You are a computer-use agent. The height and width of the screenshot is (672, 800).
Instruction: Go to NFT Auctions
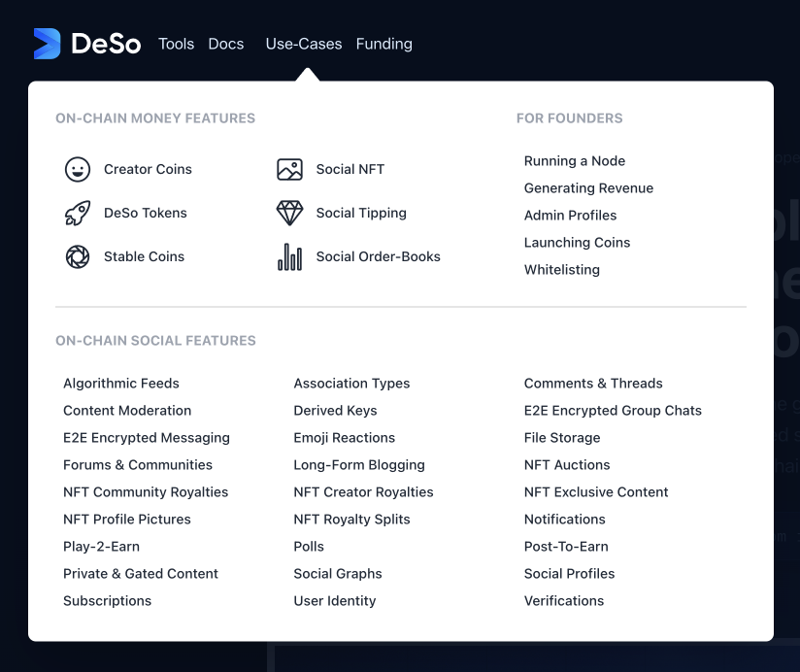[x=567, y=465]
